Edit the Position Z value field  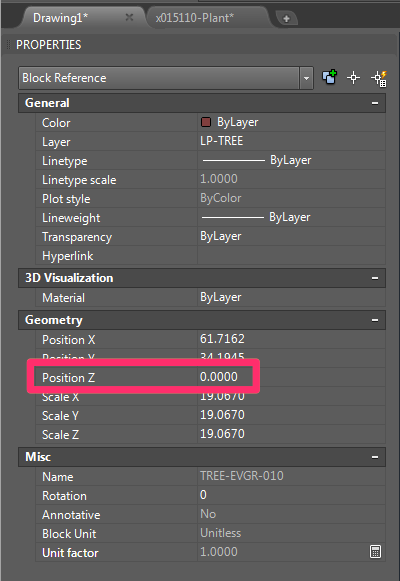point(291,377)
